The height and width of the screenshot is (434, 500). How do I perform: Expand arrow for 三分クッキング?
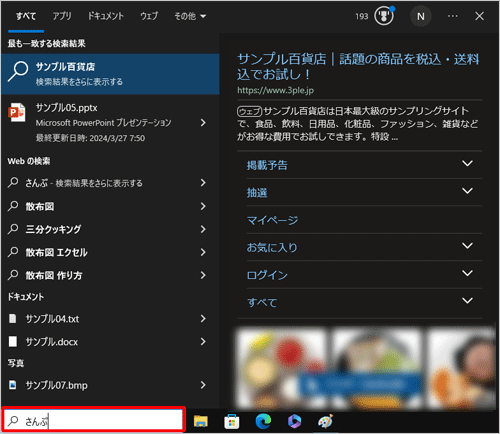point(203,229)
